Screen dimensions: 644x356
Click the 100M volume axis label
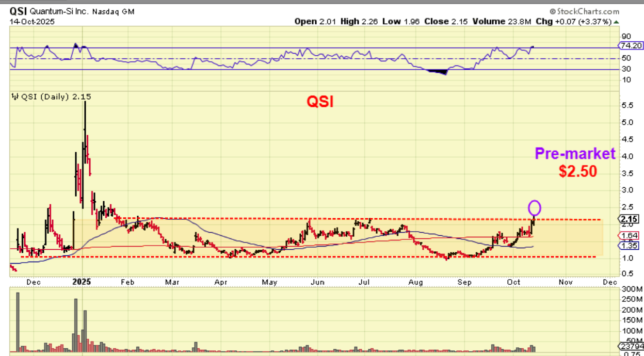[631, 331]
